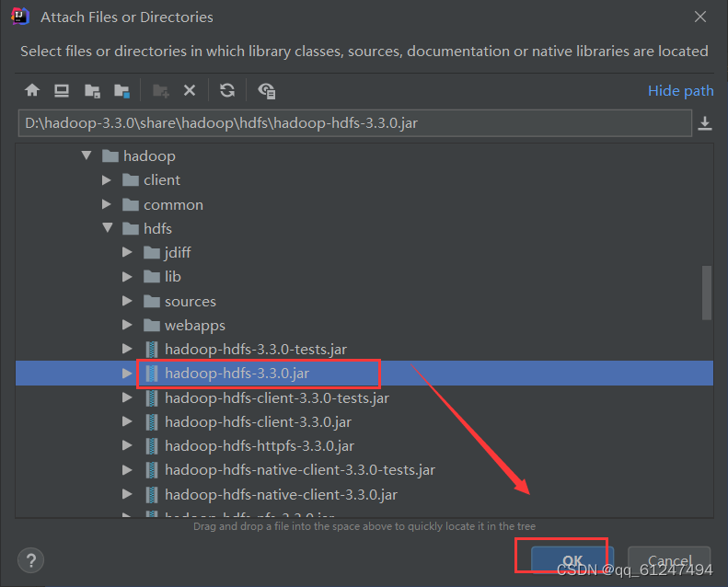Select hadoop-hdfs-client-3.3.0.jar file

248,421
